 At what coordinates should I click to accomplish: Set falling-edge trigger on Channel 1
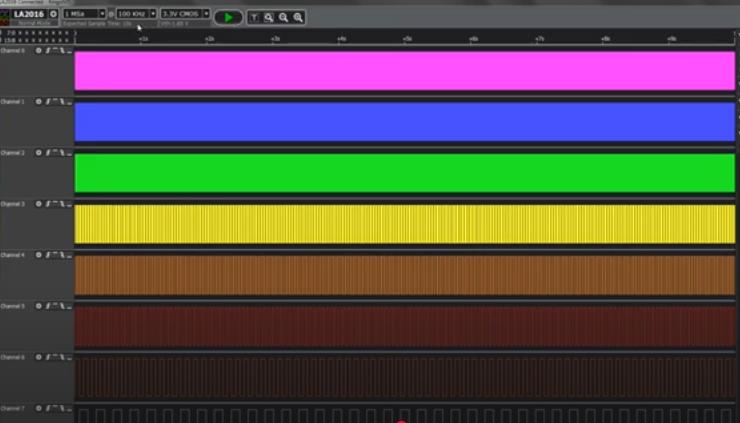tap(62, 102)
